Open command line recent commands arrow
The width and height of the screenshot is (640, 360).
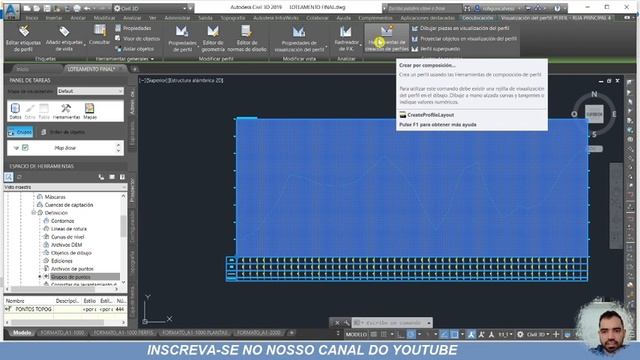coord(429,322)
